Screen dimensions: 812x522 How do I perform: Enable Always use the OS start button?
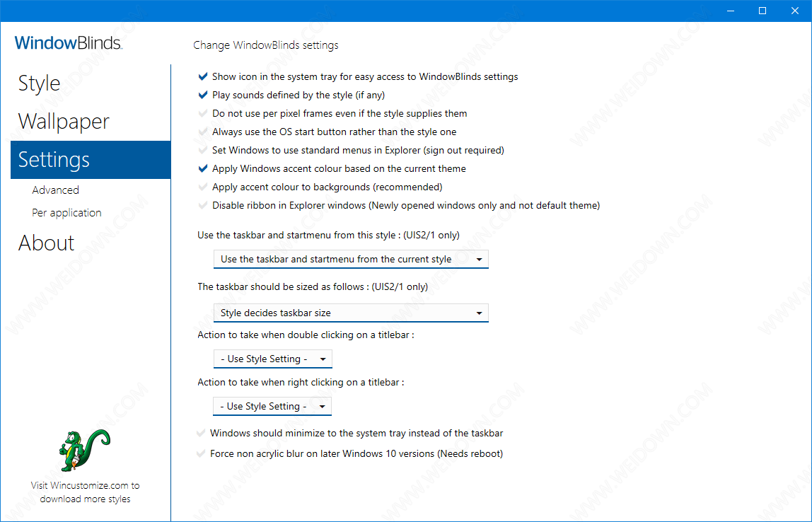pos(204,132)
